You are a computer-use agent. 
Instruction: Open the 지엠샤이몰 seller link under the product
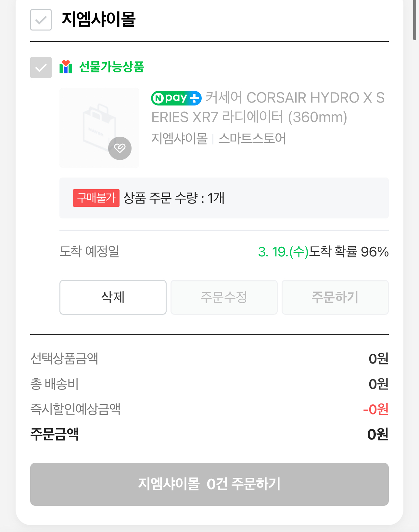pyautogui.click(x=179, y=139)
